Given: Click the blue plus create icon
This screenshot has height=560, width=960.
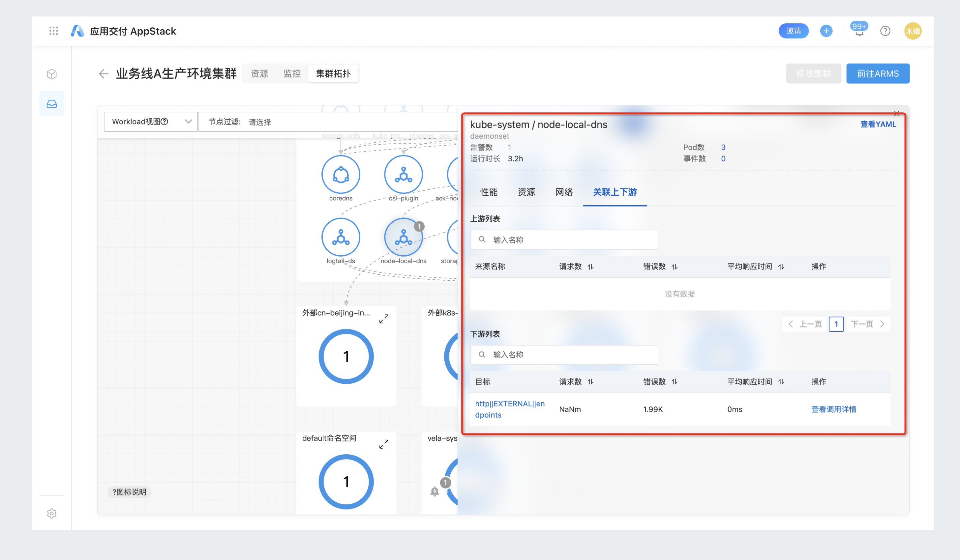Looking at the screenshot, I should point(826,31).
